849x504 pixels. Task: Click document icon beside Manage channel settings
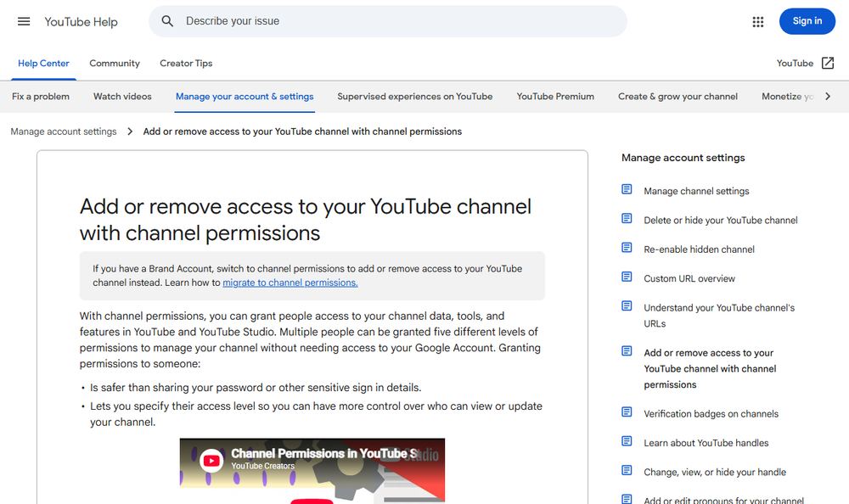point(627,189)
